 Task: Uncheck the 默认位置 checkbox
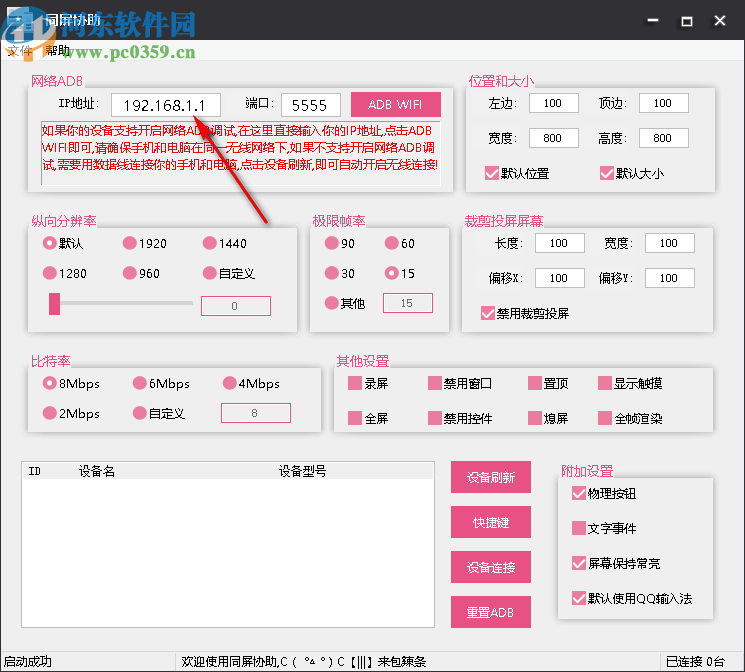492,173
